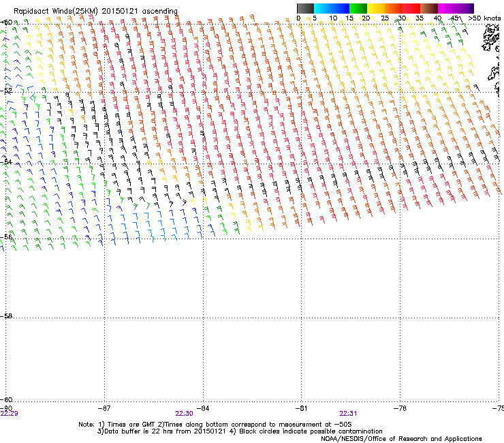504x443 pixels.
Task: Click the '-56' latitude axis label
Action: click(x=6, y=236)
